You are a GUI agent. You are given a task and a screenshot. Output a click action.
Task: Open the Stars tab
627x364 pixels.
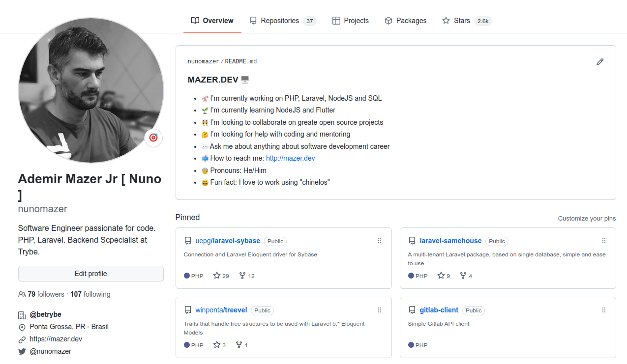[x=467, y=21]
